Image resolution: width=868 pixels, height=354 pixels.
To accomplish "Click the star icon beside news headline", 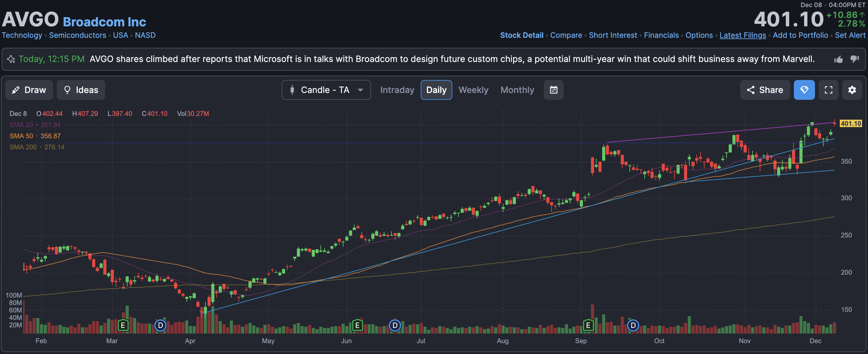I will pyautogui.click(x=11, y=59).
